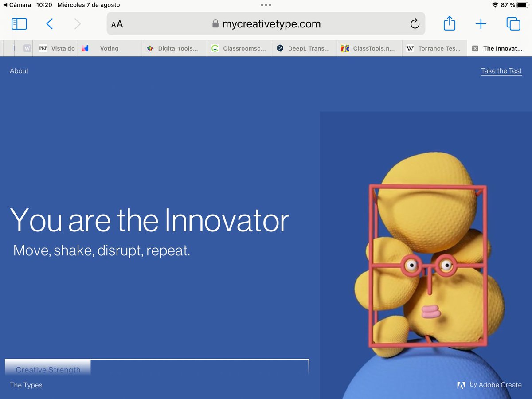
Task: Tap the battery indicator
Action: coord(522,5)
